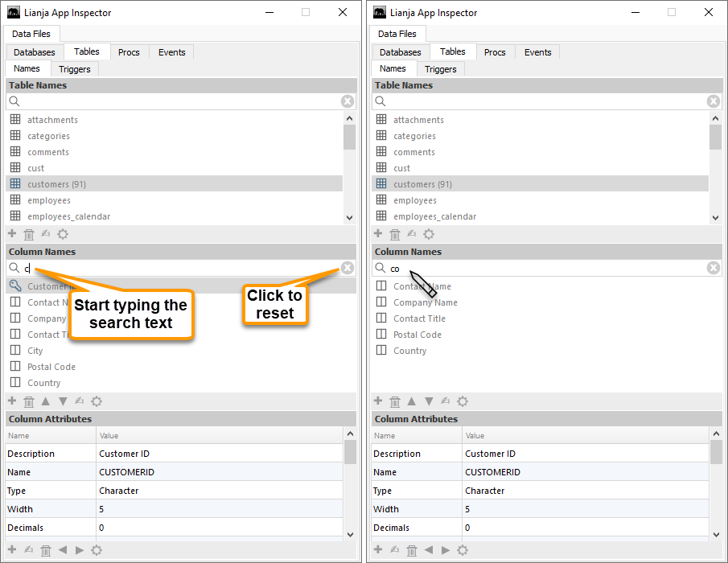Switch to the Procs tab in right window
The width and height of the screenshot is (728, 563).
[x=495, y=52]
